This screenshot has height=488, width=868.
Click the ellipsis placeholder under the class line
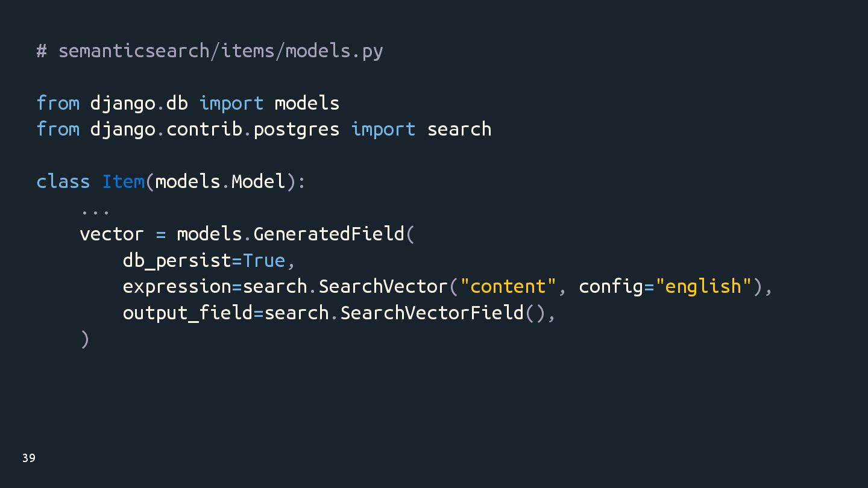point(95,211)
